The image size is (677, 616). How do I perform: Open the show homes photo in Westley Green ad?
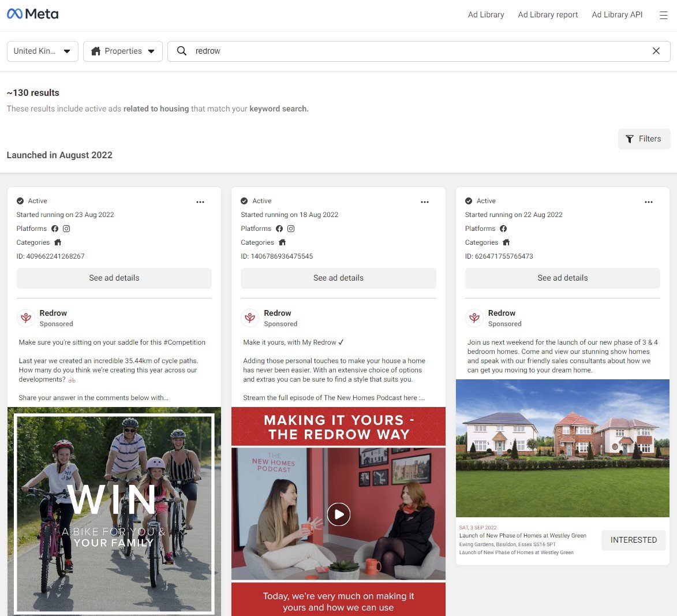pyautogui.click(x=563, y=448)
